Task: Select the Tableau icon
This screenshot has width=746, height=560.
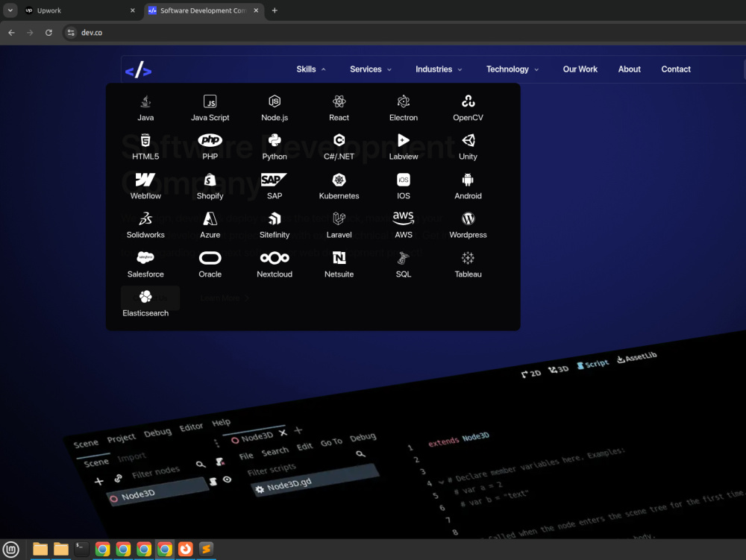Action: click(468, 258)
